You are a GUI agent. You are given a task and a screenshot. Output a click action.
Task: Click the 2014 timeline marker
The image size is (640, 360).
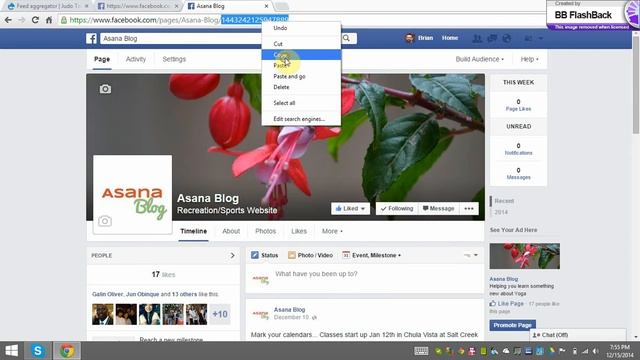(501, 212)
